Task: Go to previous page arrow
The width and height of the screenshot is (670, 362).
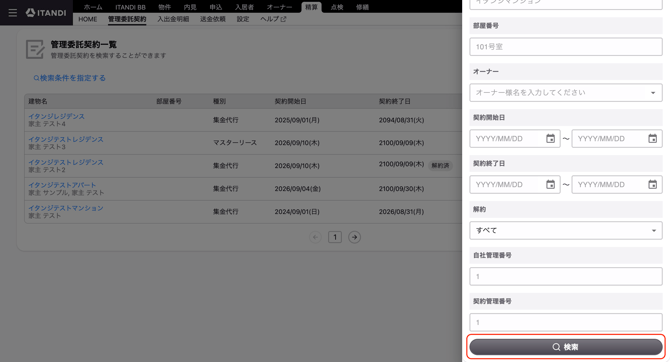Action: [x=315, y=237]
